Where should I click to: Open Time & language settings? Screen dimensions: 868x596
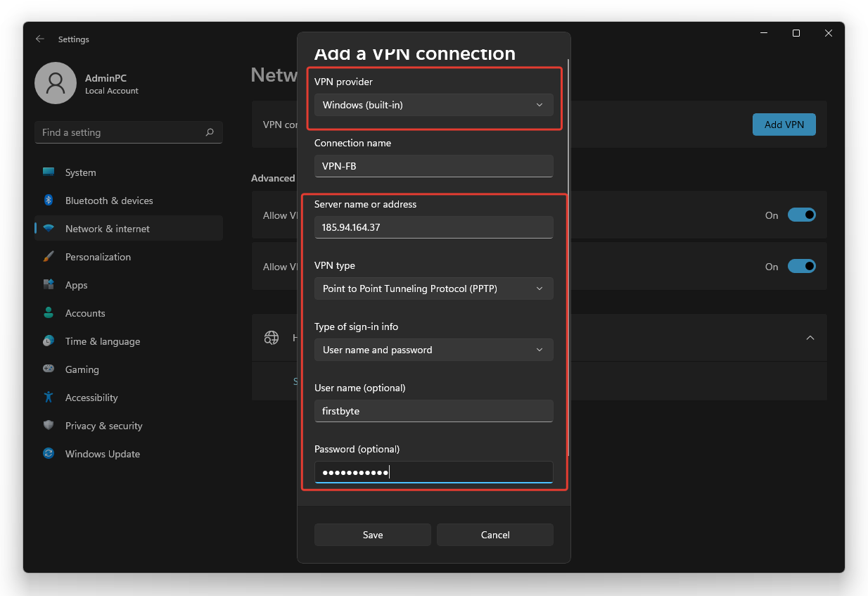point(102,341)
